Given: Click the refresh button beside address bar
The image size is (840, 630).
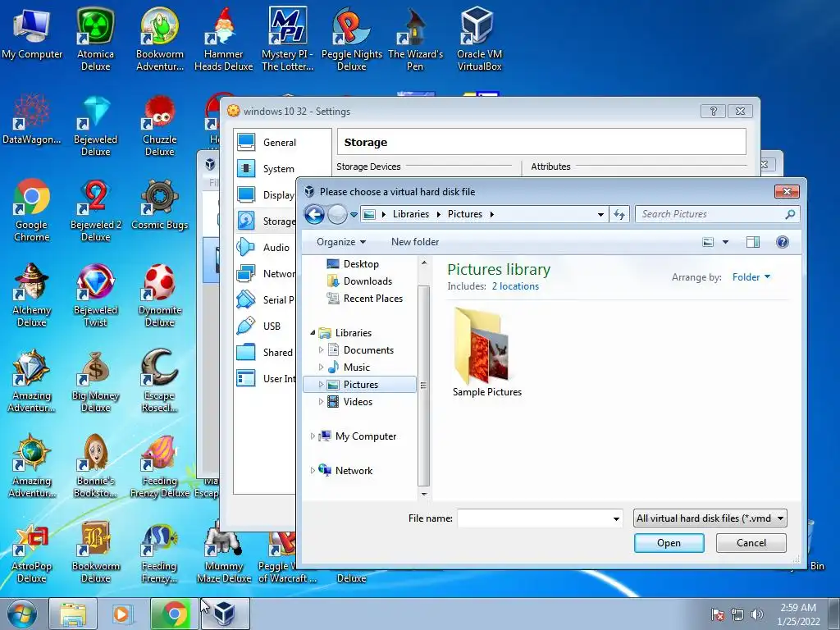Looking at the screenshot, I should [x=619, y=214].
